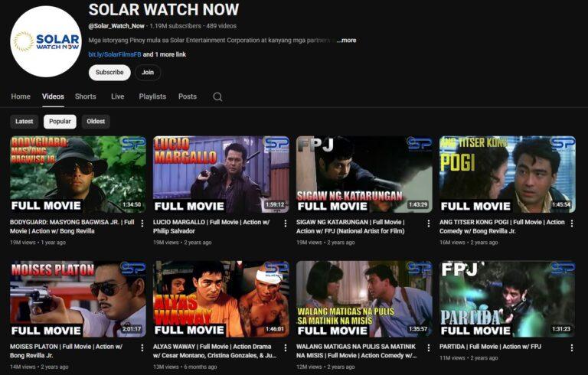Subscribe to Solar Watch Now channel
Image resolution: width=588 pixels, height=375 pixels.
[109, 73]
